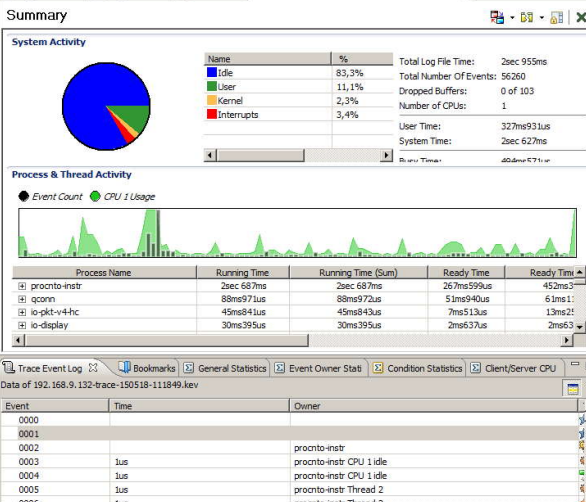Switch to the Trace Event Log tab
The image size is (586, 502).
point(50,369)
